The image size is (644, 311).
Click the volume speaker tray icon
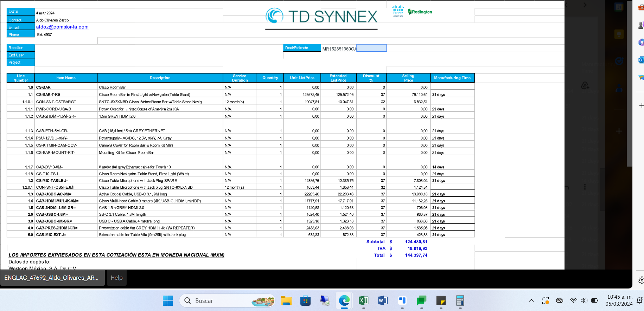click(584, 300)
